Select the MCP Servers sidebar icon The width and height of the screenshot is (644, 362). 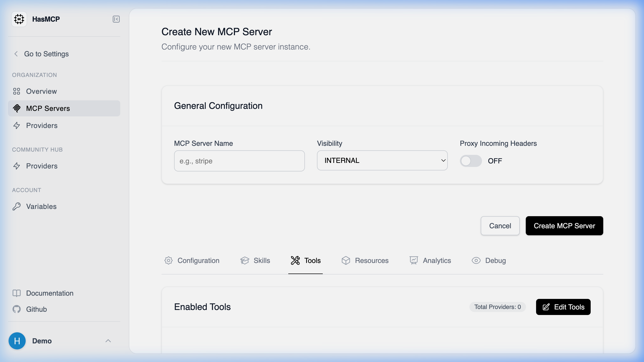tap(17, 108)
